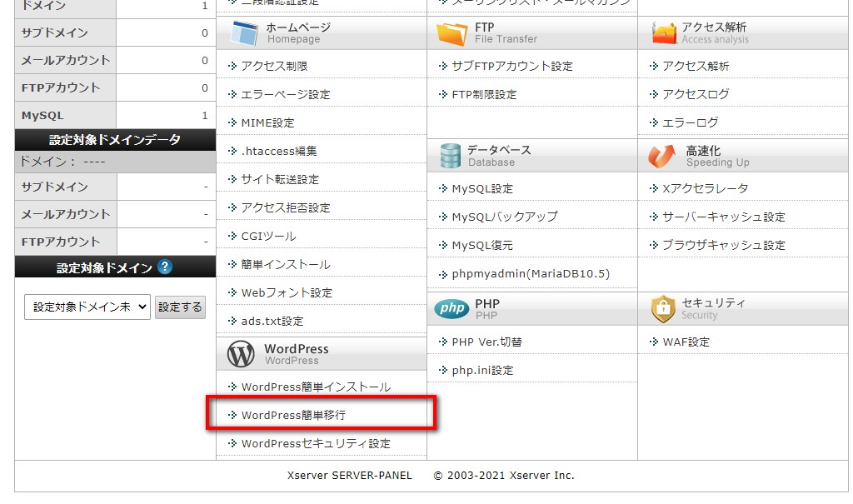The height and width of the screenshot is (504, 853).
Task: Open the FTP File Transfer folder icon
Action: pyautogui.click(x=452, y=32)
